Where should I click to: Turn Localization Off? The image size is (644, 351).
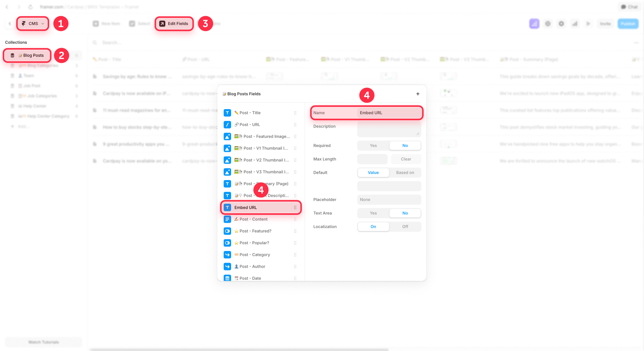pos(405,226)
